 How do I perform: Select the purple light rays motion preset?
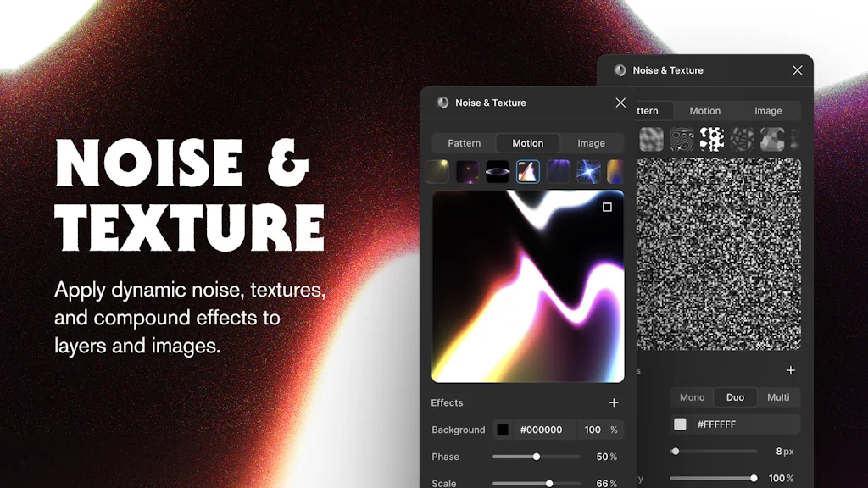click(559, 171)
